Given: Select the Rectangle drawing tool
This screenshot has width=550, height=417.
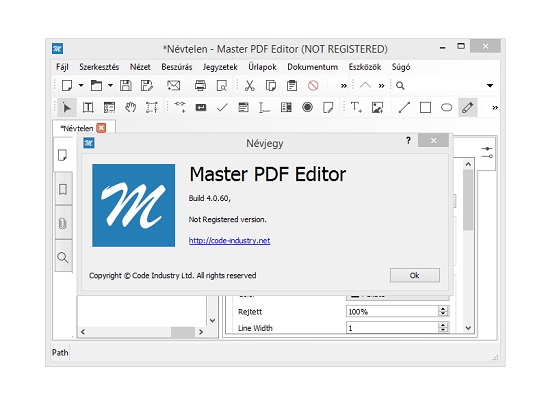Looking at the screenshot, I should pyautogui.click(x=425, y=107).
